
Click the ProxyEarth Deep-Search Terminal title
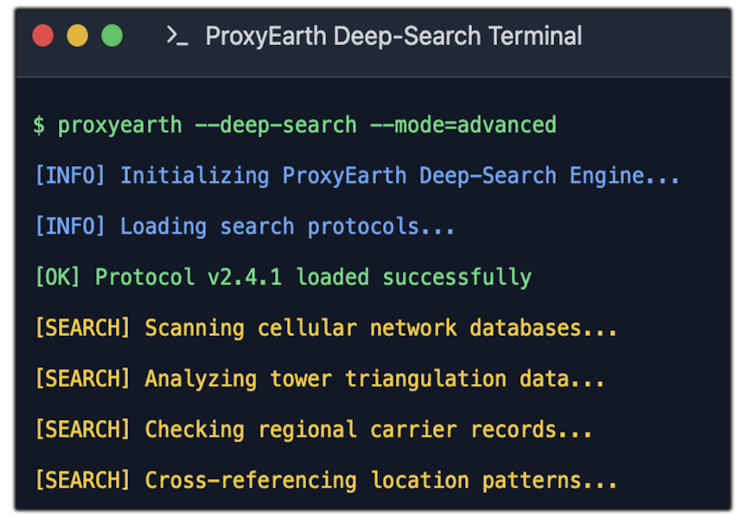click(x=393, y=37)
